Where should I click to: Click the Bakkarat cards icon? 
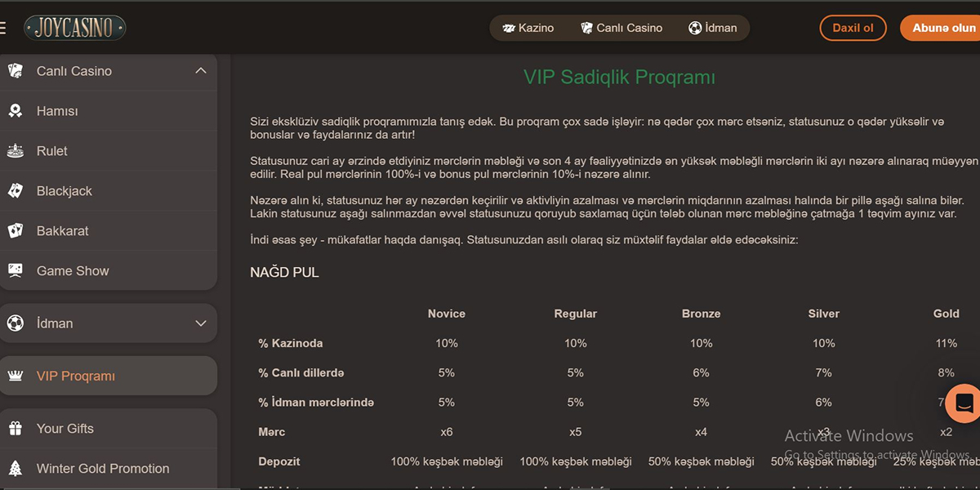(16, 231)
